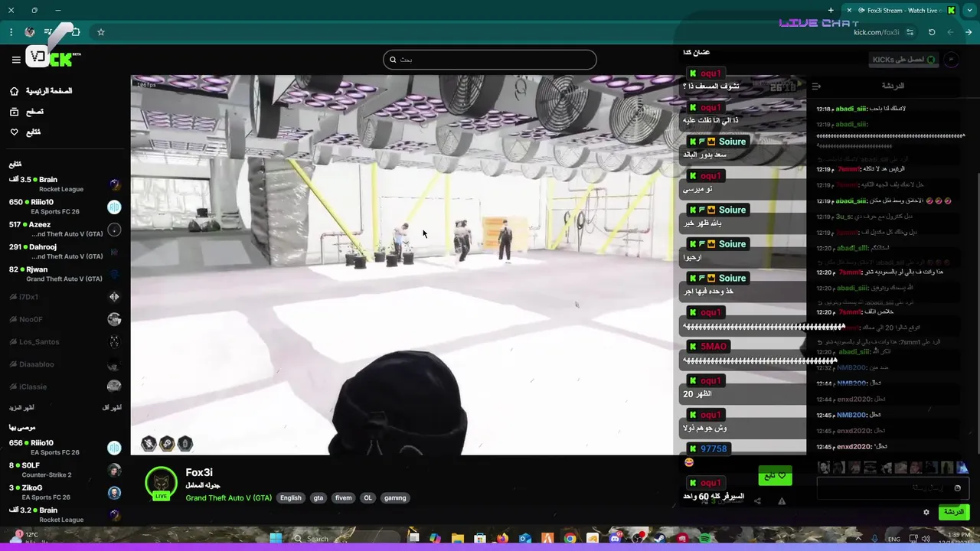
Task: Open the Browse sidebar item
Action: (x=26, y=112)
